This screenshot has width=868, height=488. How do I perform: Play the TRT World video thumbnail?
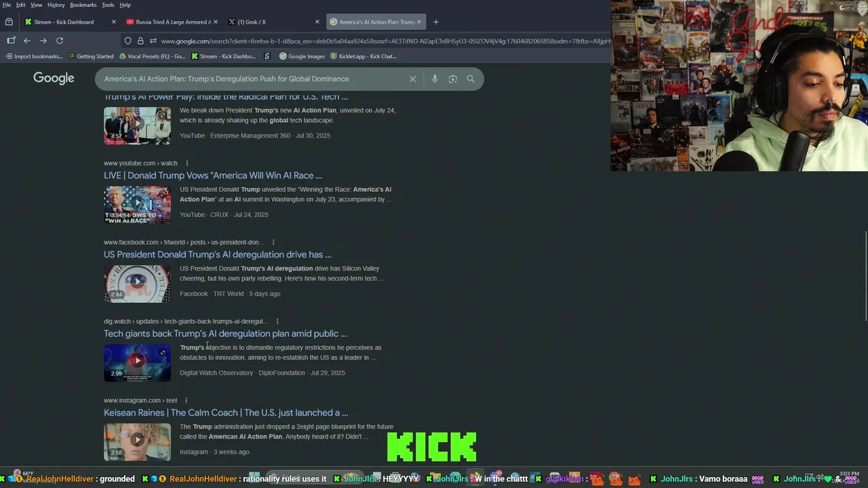pyautogui.click(x=137, y=284)
